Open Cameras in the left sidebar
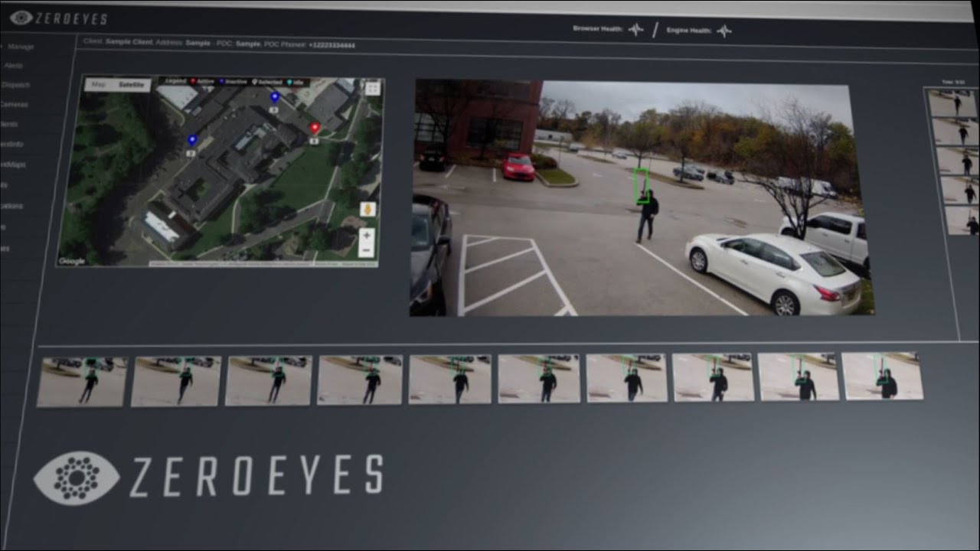Screen dimensions: 980x551 [14, 104]
